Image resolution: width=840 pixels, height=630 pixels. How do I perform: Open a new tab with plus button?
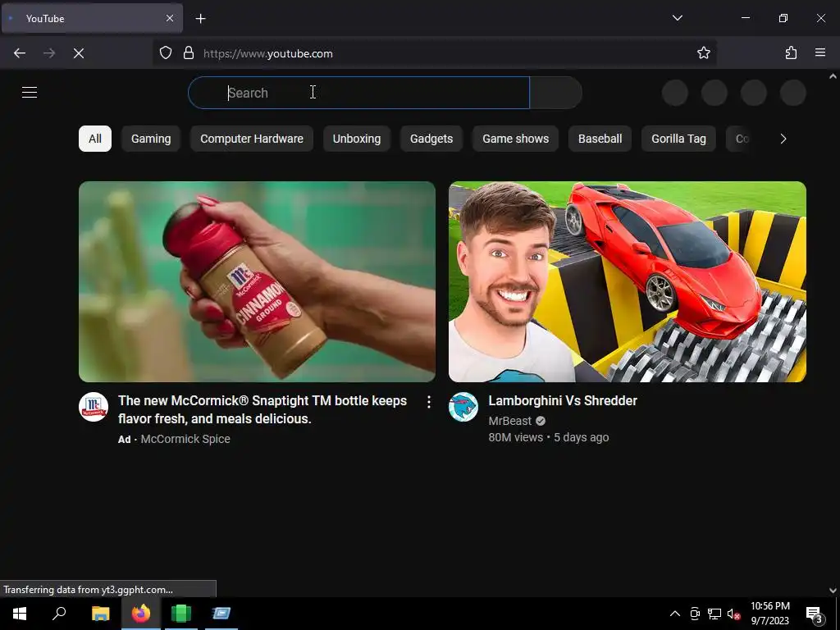pyautogui.click(x=200, y=19)
